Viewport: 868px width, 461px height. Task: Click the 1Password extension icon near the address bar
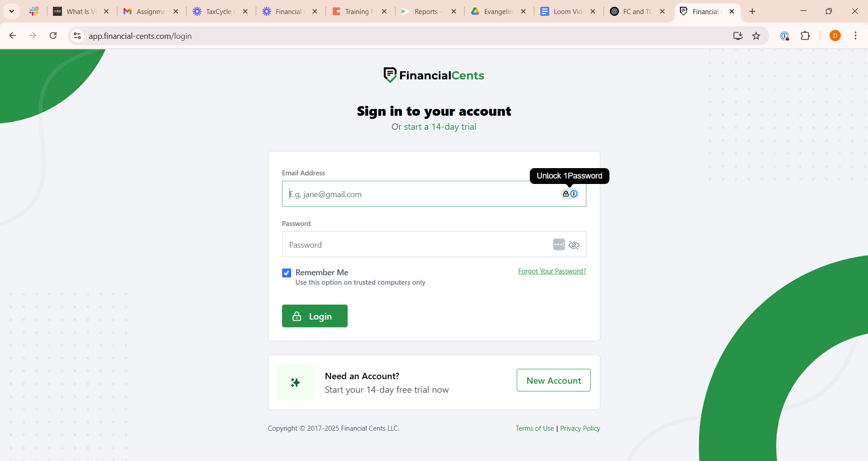point(785,36)
